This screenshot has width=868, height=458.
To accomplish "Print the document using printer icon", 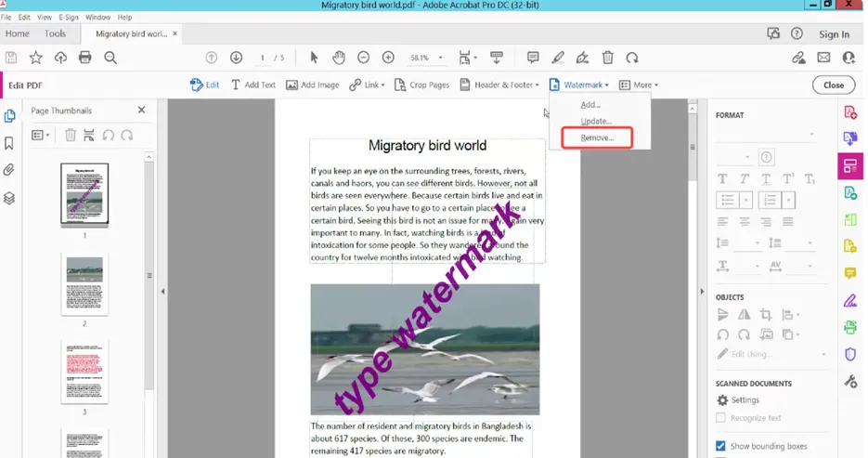I will [x=84, y=58].
